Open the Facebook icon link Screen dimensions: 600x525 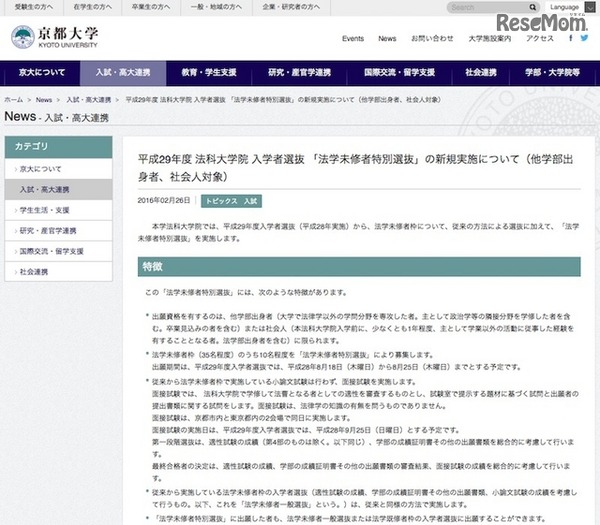click(571, 38)
